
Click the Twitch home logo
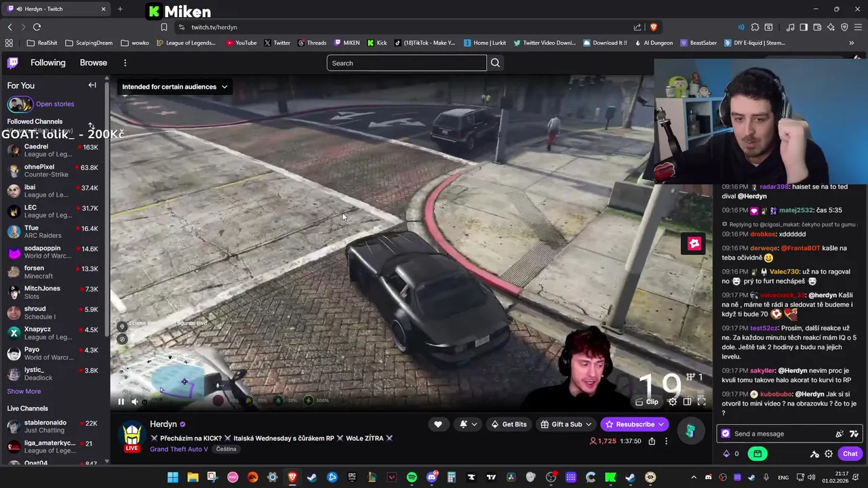(x=13, y=63)
